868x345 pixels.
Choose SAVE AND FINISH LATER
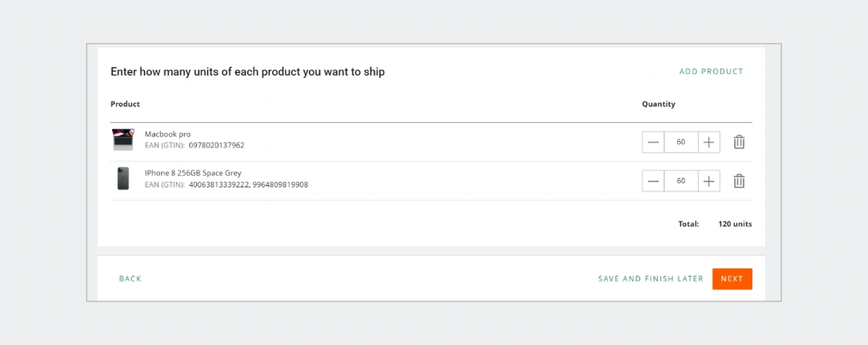click(x=651, y=278)
